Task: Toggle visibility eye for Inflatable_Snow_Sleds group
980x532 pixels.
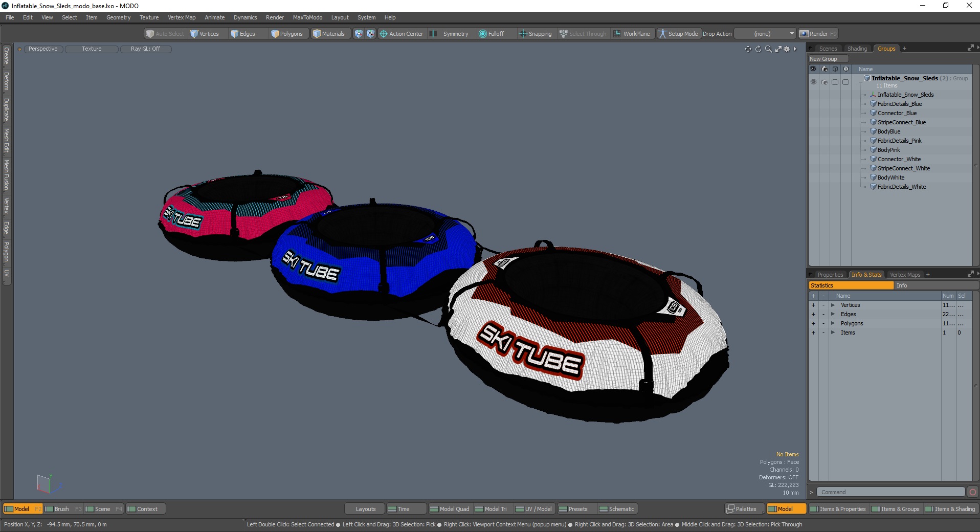Action: tap(813, 82)
